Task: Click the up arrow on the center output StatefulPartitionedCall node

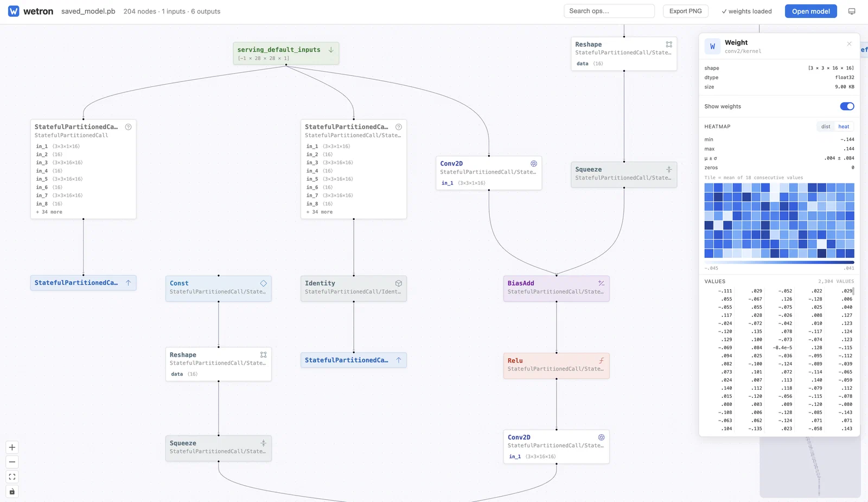Action: pos(399,360)
